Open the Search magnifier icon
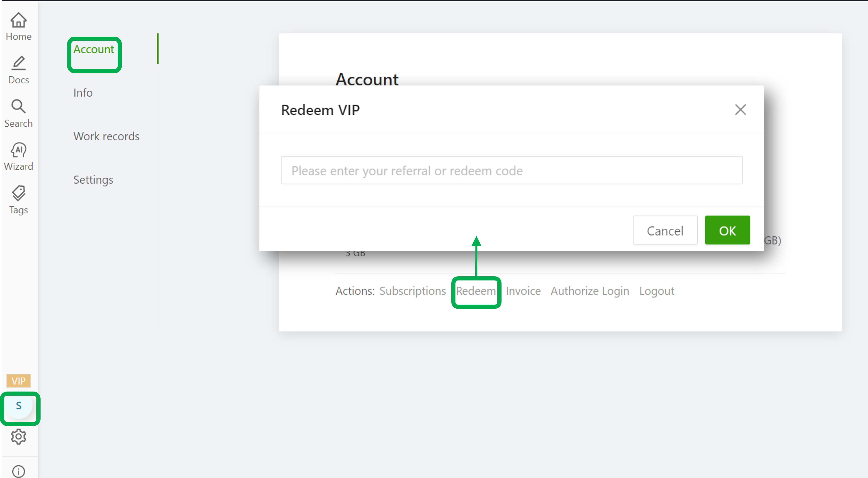The height and width of the screenshot is (478, 868). click(x=19, y=107)
